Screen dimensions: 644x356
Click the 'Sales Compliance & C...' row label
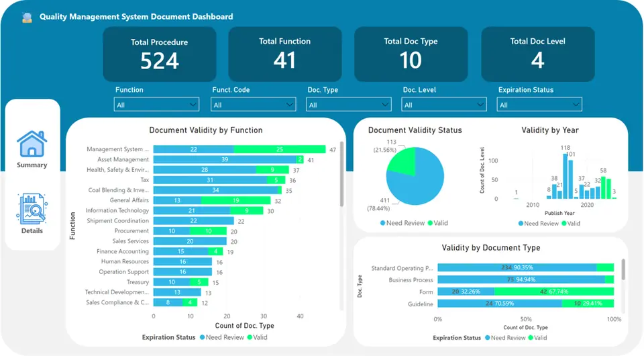click(x=117, y=302)
